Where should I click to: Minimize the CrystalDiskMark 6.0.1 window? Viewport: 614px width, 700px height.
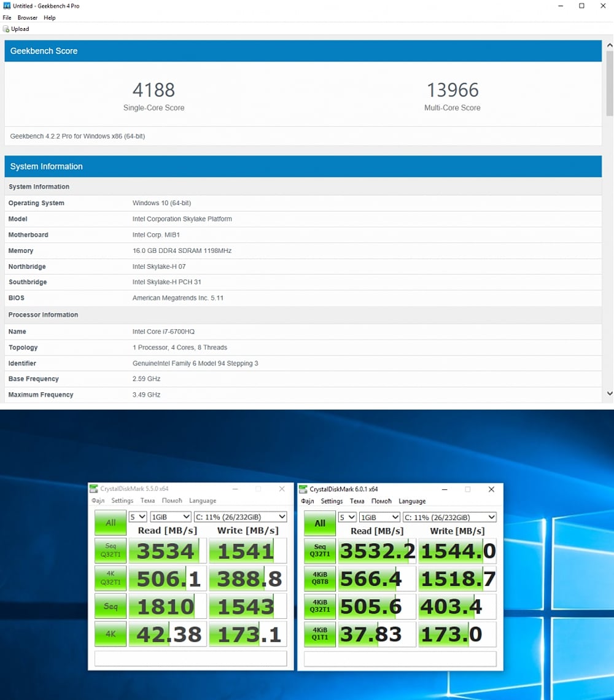tap(445, 489)
